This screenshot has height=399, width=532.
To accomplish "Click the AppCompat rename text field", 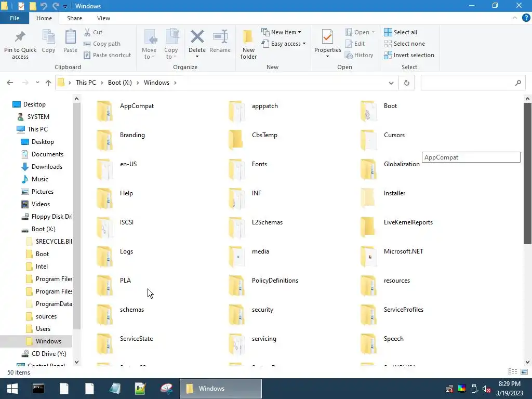I will 471,157.
